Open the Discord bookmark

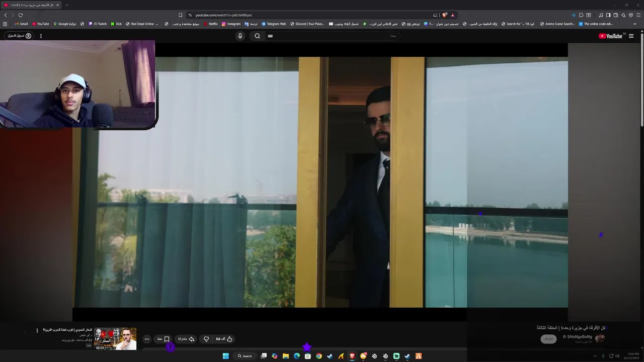307,24
